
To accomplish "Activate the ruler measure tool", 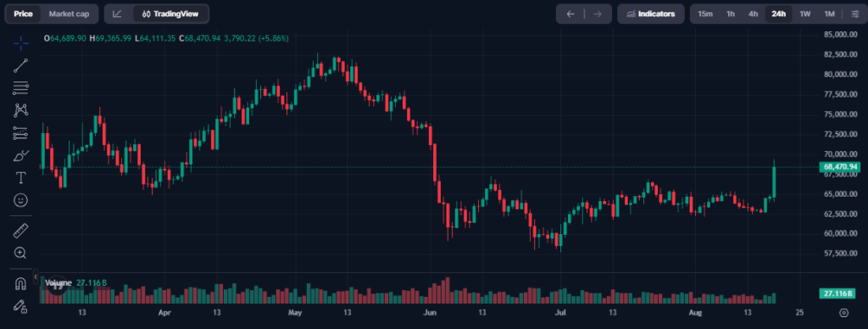I will point(20,231).
